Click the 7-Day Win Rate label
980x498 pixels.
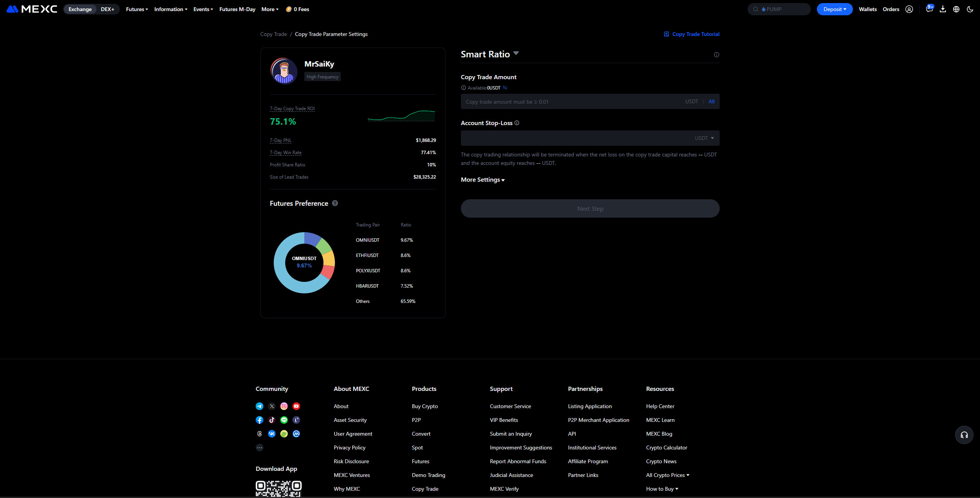[x=286, y=153]
